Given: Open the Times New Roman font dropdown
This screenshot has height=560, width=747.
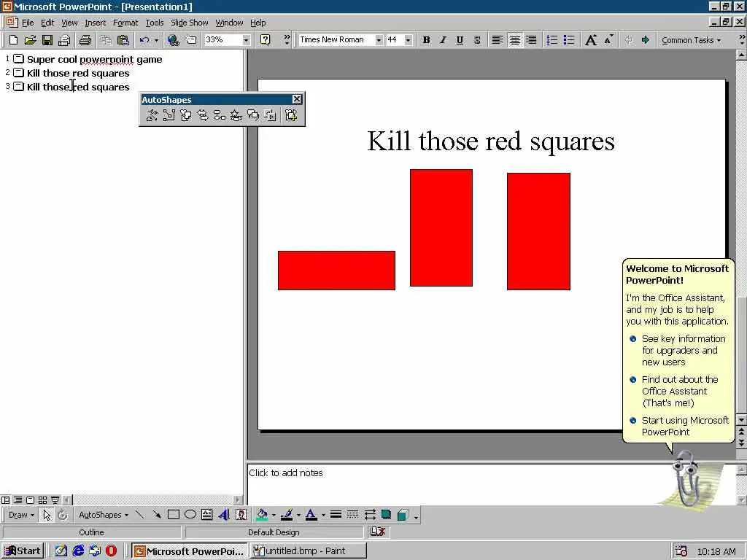Looking at the screenshot, I should coord(379,40).
